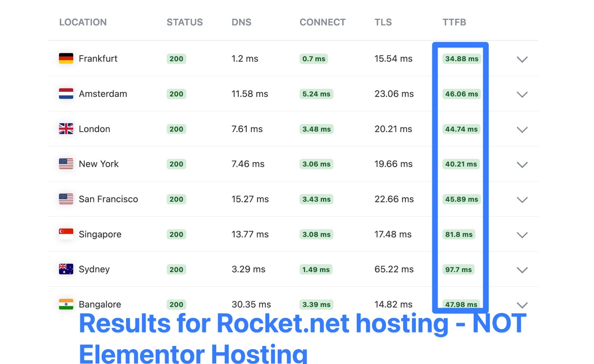Click the 1.2 ms DNS value

[245, 59]
